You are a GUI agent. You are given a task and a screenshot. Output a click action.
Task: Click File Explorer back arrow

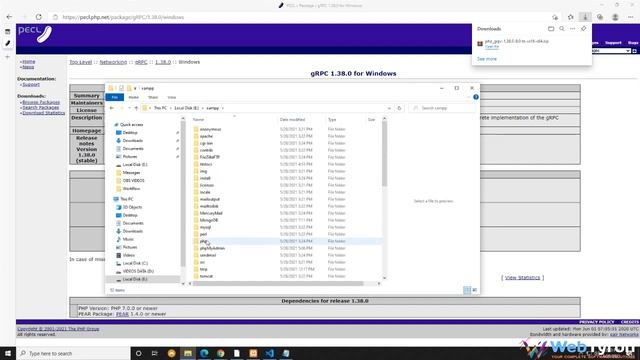tap(112, 108)
